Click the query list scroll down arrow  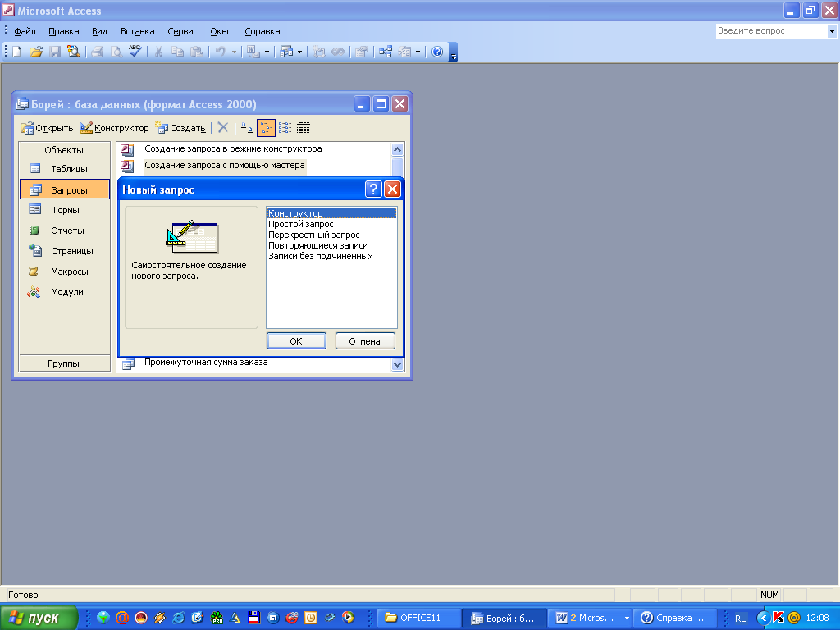tap(398, 365)
